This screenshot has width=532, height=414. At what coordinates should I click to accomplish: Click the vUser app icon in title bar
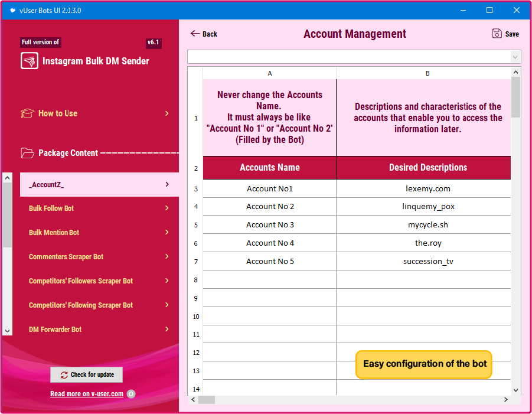12,10
